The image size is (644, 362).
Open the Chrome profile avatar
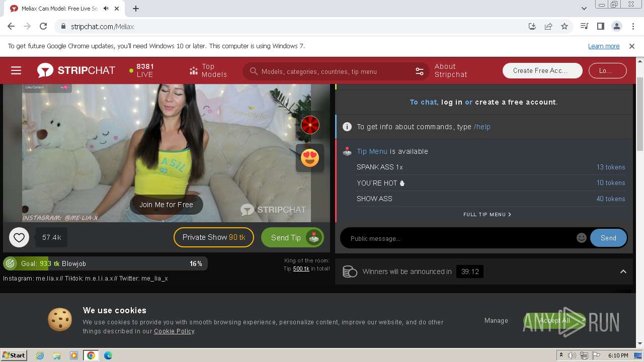tap(616, 26)
